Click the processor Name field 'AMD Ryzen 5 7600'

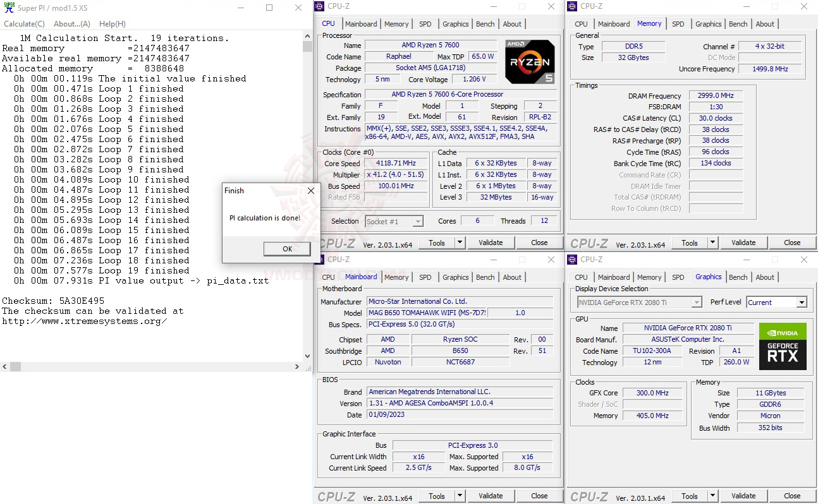[430, 45]
